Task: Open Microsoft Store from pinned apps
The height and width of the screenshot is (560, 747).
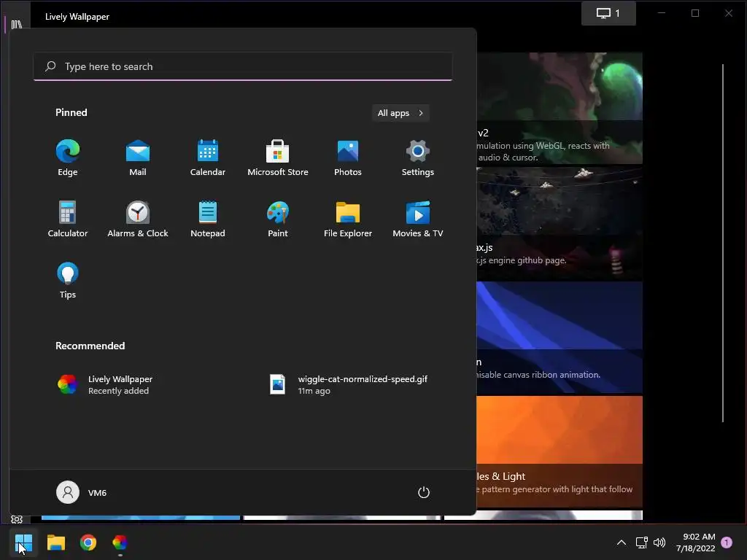Action: click(278, 158)
